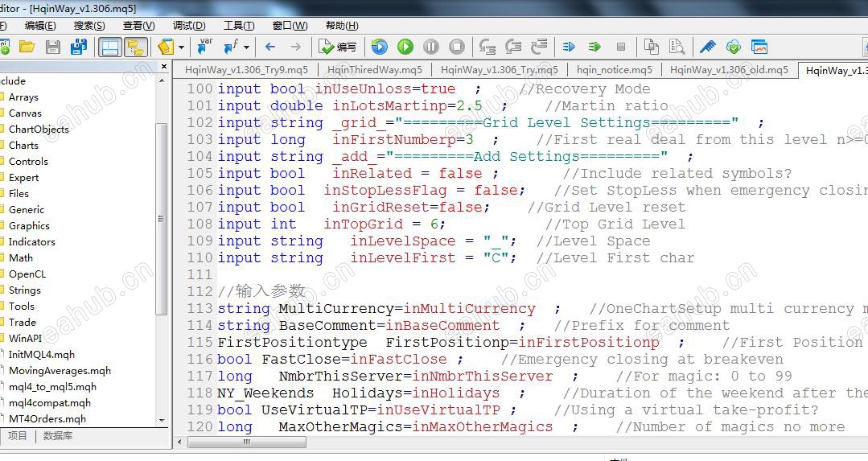The width and height of the screenshot is (868, 461).
Task: Select the Expert folder
Action: 24,177
